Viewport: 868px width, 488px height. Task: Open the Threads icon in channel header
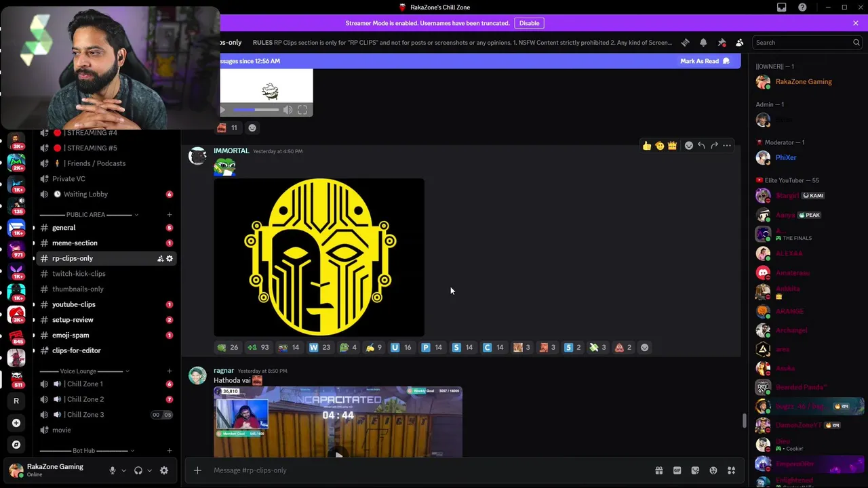tap(685, 42)
